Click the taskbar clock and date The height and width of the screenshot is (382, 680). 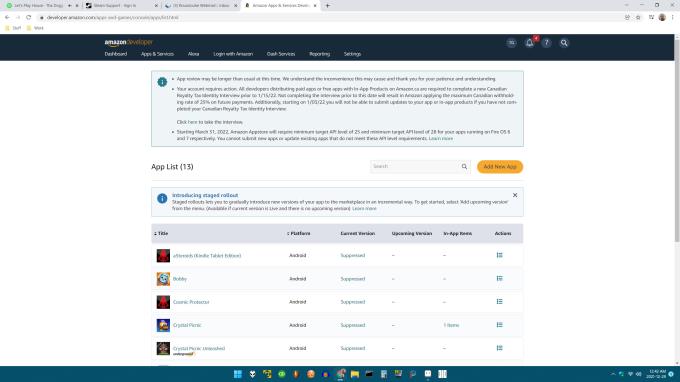click(x=656, y=374)
